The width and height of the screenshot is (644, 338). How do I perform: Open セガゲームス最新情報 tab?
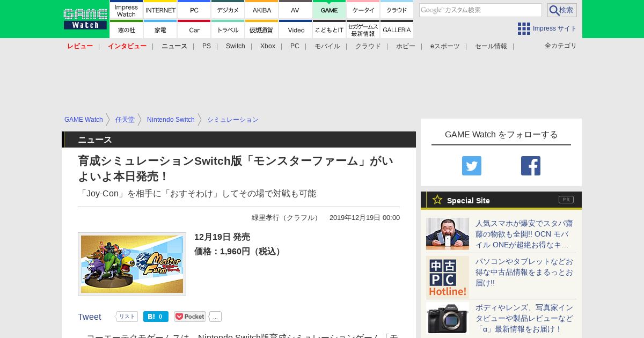(363, 30)
